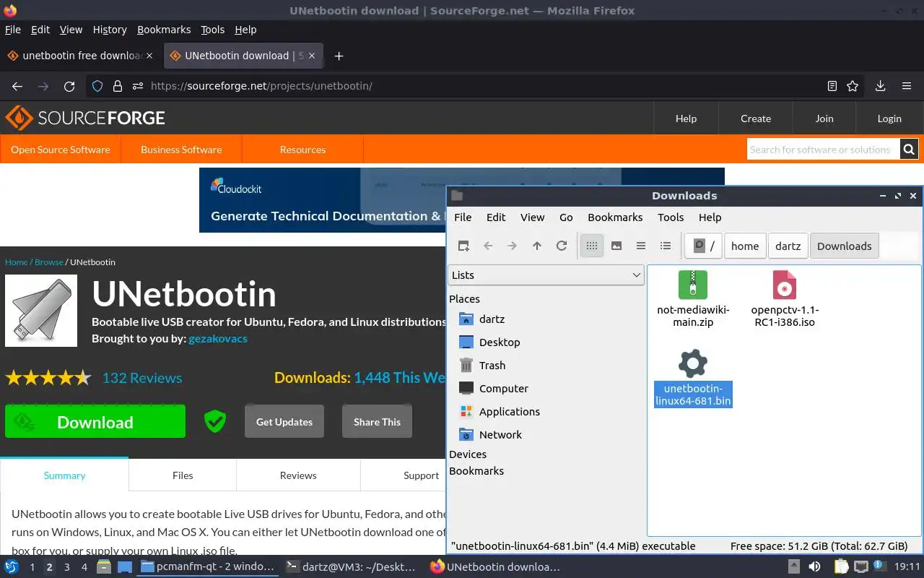Click the "Downloads" path breadcrumb button

tap(845, 246)
